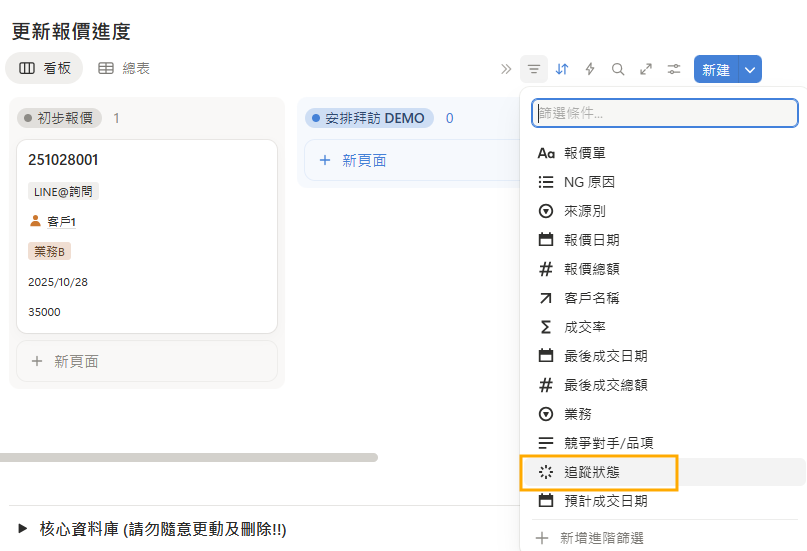Expand the 核心資料庫 toggle triangle
Viewport: 807px width, 551px height.
coord(22,528)
